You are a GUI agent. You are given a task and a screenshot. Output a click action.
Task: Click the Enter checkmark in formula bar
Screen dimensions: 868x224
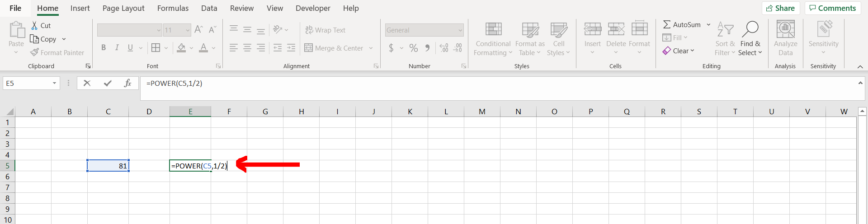click(108, 83)
